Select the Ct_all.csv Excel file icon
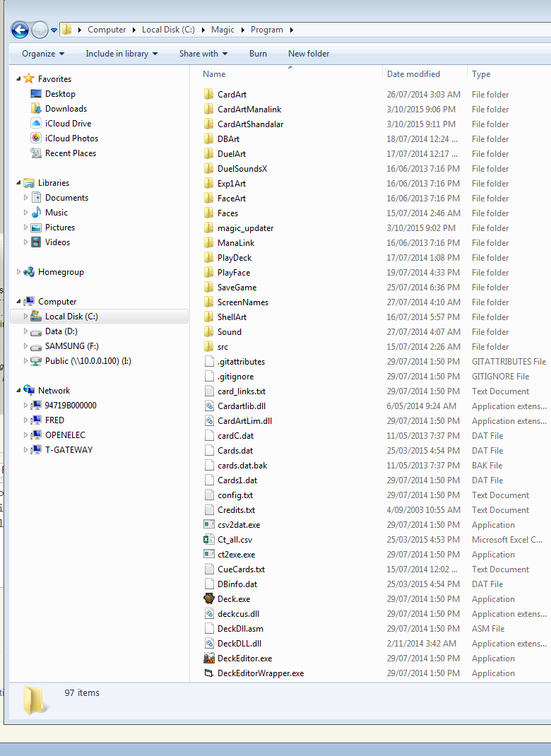The image size is (551, 756). point(208,539)
